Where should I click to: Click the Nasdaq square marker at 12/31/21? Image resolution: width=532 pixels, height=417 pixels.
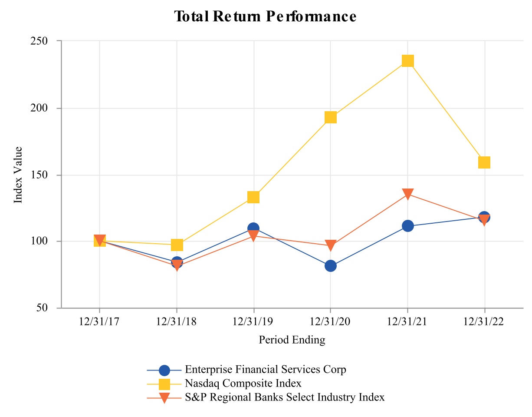(407, 61)
